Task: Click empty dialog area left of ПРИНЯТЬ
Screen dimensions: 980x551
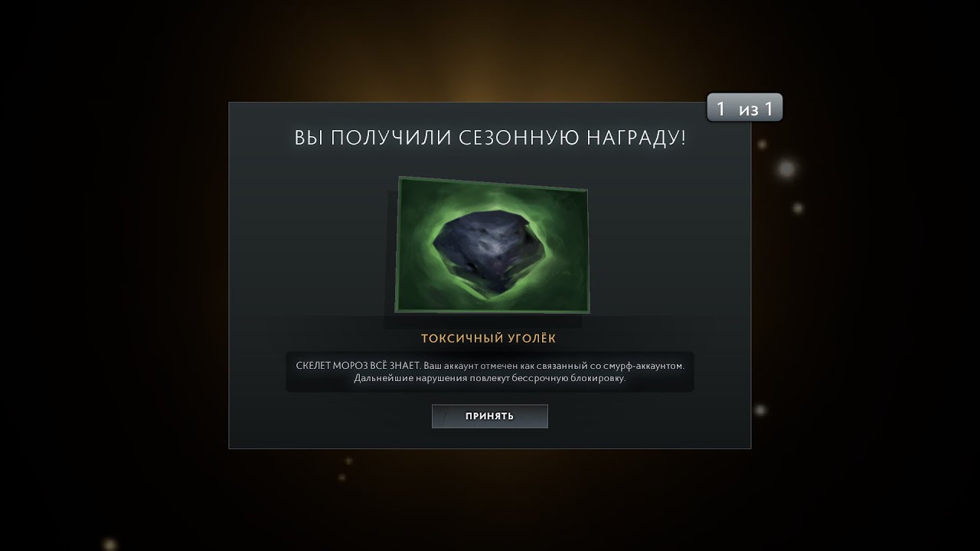Action: (x=329, y=417)
